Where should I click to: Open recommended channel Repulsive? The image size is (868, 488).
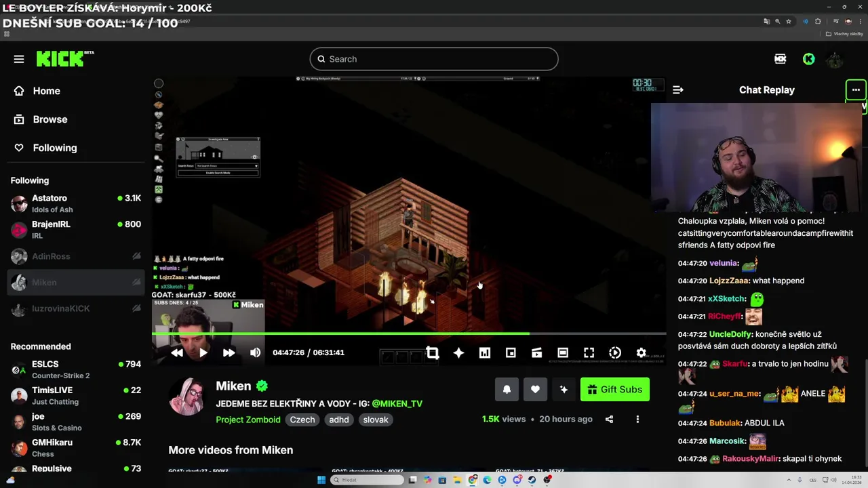76,468
